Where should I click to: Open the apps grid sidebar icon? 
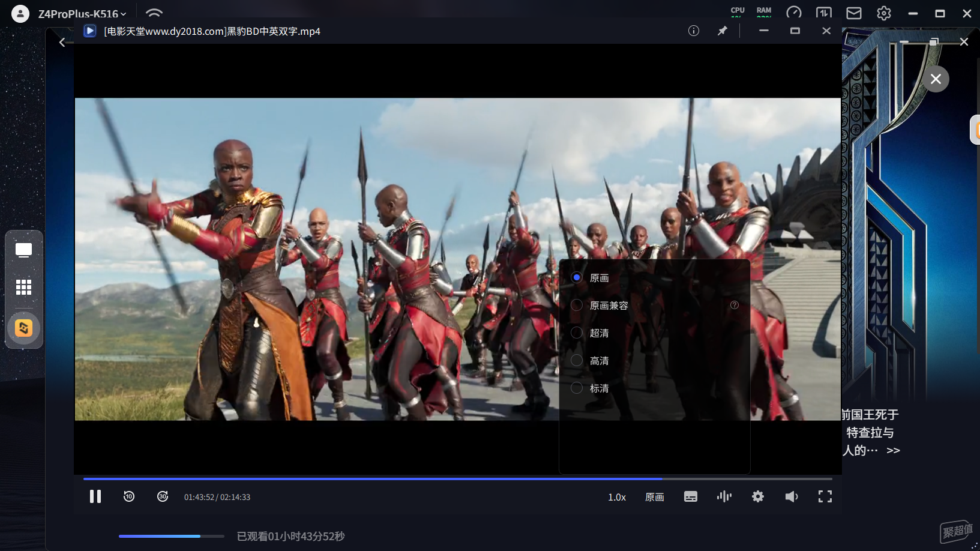[23, 287]
